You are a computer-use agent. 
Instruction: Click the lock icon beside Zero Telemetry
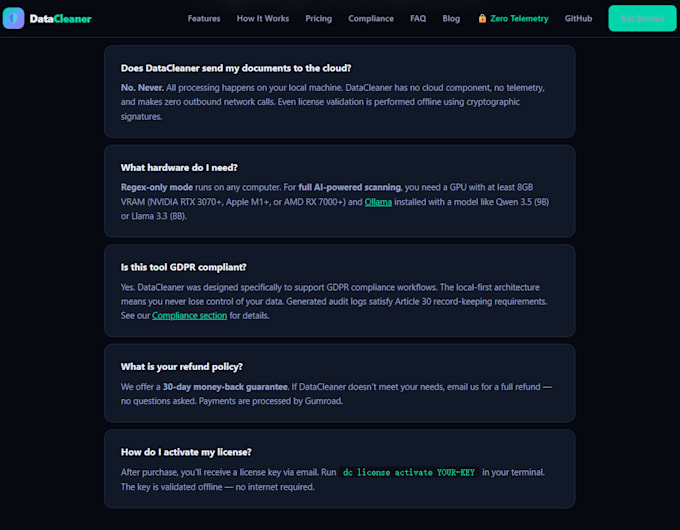482,18
